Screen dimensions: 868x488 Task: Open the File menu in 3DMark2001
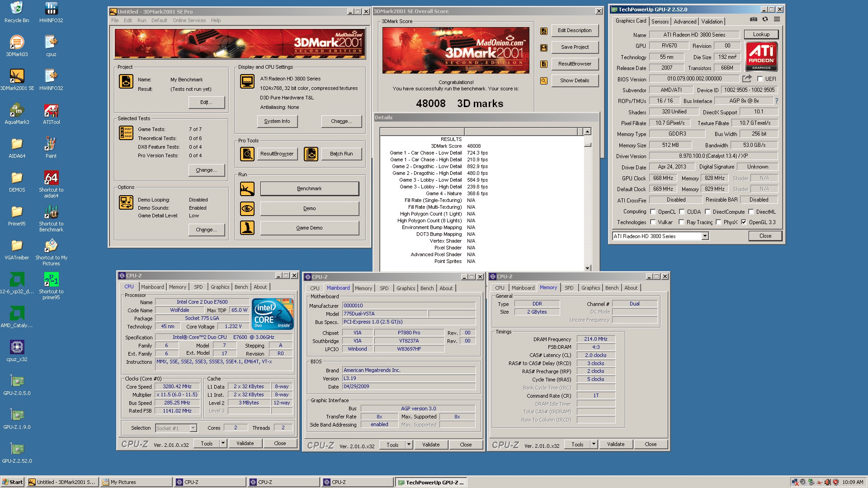click(x=115, y=20)
